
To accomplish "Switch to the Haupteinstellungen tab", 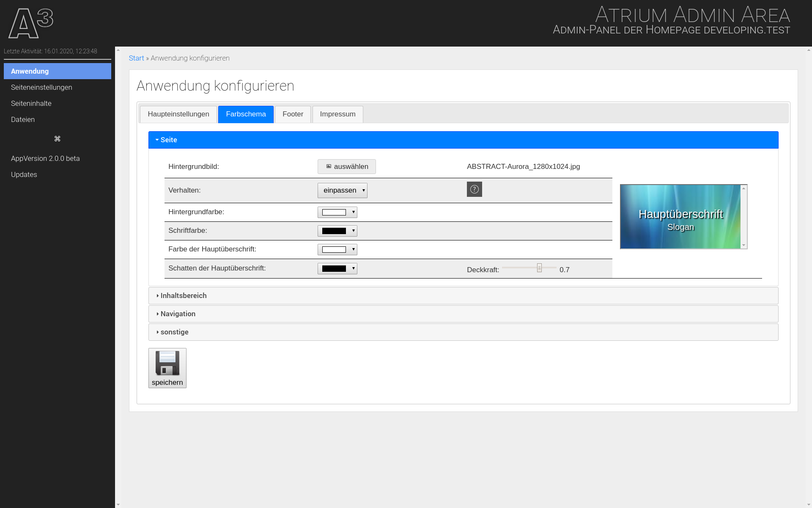I will click(178, 114).
